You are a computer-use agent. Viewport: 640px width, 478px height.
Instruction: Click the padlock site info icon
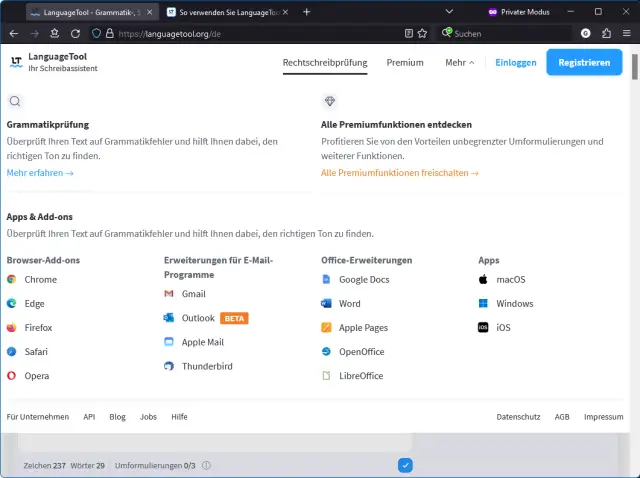pos(109,33)
